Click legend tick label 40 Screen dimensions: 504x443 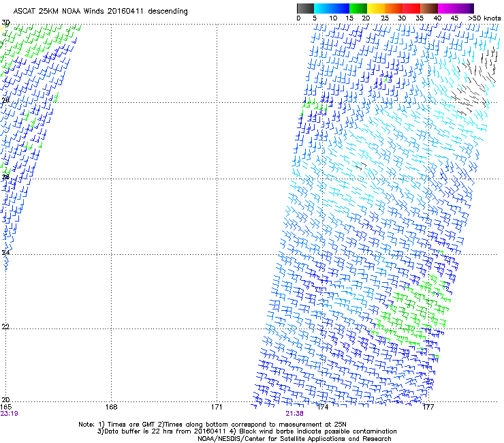(x=437, y=18)
